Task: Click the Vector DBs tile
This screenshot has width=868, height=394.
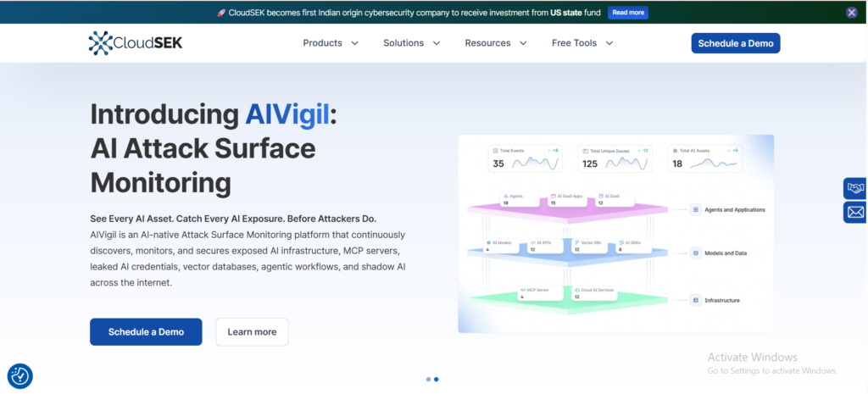Action: coord(589,247)
